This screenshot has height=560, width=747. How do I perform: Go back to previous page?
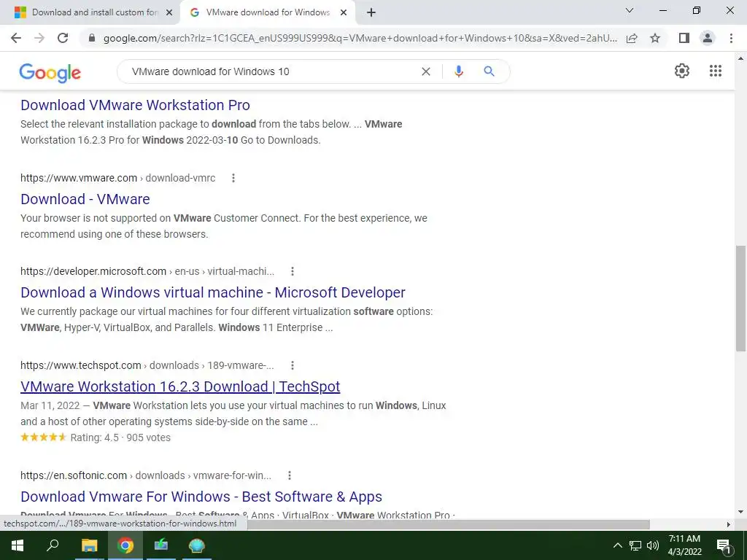pos(16,38)
